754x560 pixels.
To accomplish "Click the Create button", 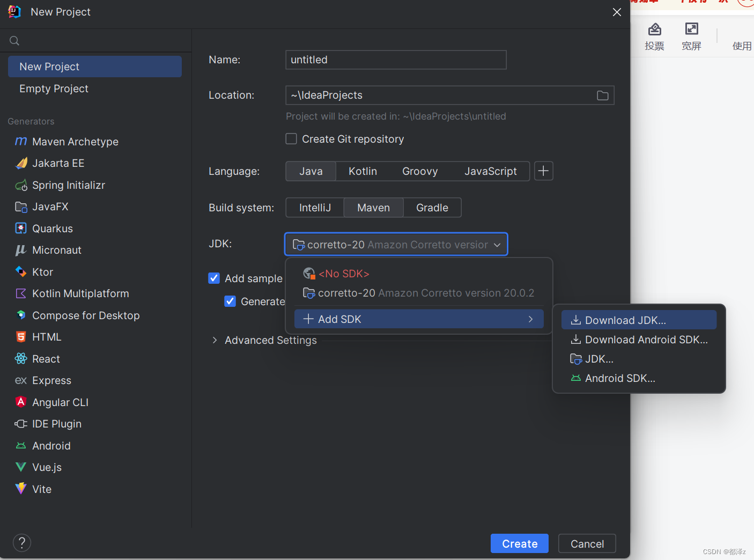I will [x=519, y=543].
